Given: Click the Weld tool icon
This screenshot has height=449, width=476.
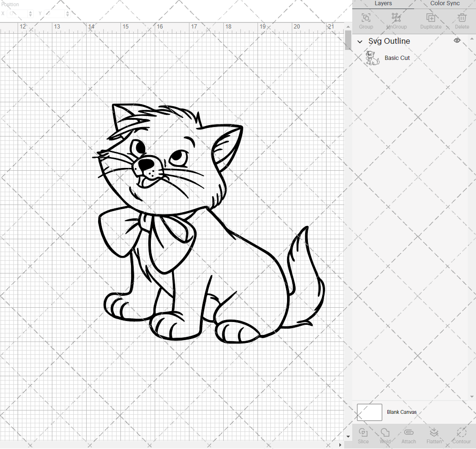Looking at the screenshot, I should point(385,432).
